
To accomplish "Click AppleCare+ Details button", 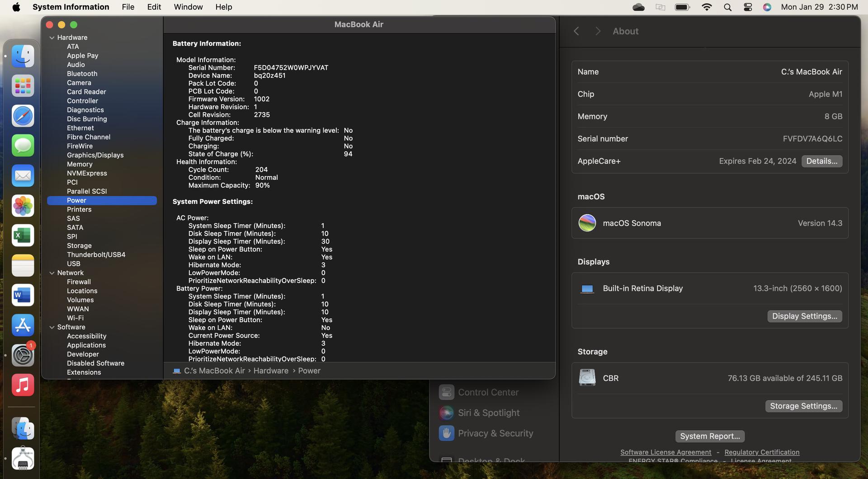I will (821, 161).
